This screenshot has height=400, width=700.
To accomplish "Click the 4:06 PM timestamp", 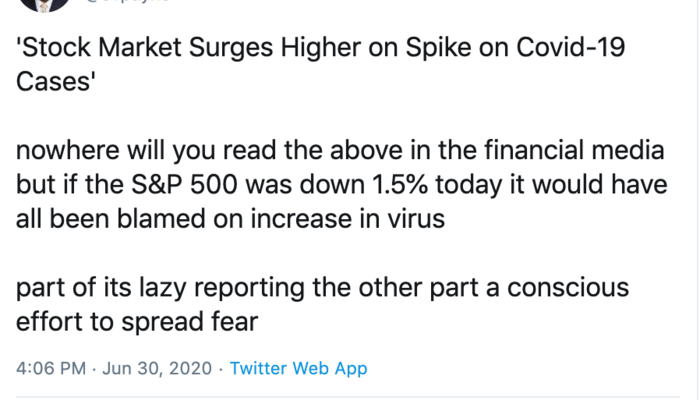I will (x=50, y=369).
